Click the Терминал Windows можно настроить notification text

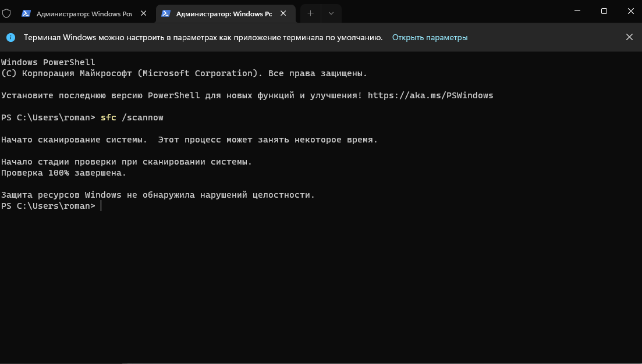tap(203, 38)
